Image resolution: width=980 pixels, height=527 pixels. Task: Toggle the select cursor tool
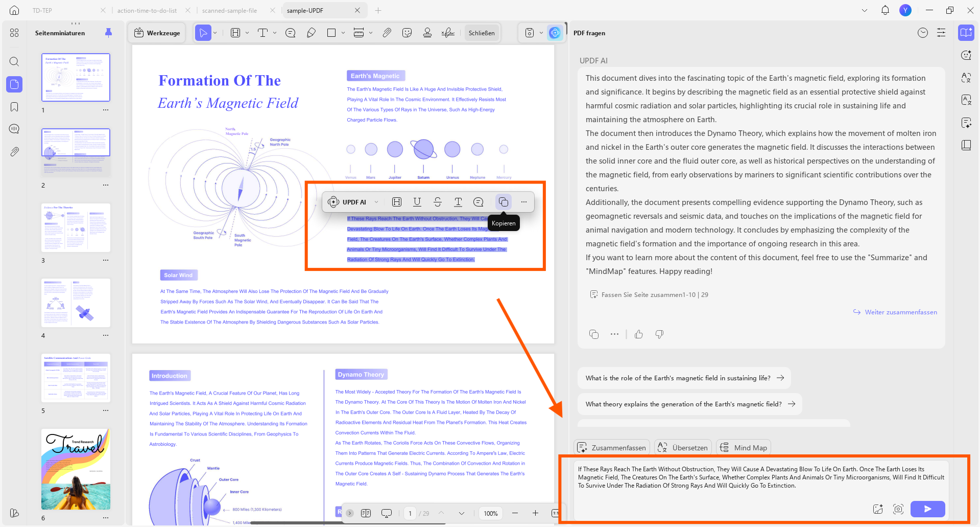click(203, 33)
